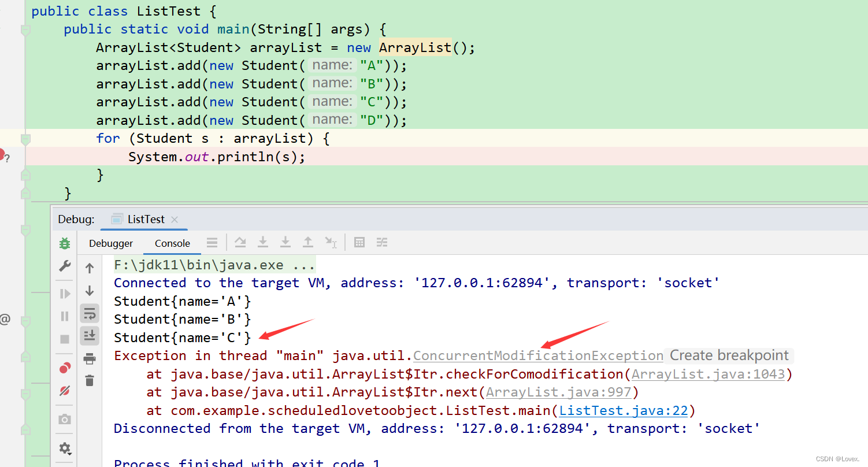Click the Pause Program icon

65,316
